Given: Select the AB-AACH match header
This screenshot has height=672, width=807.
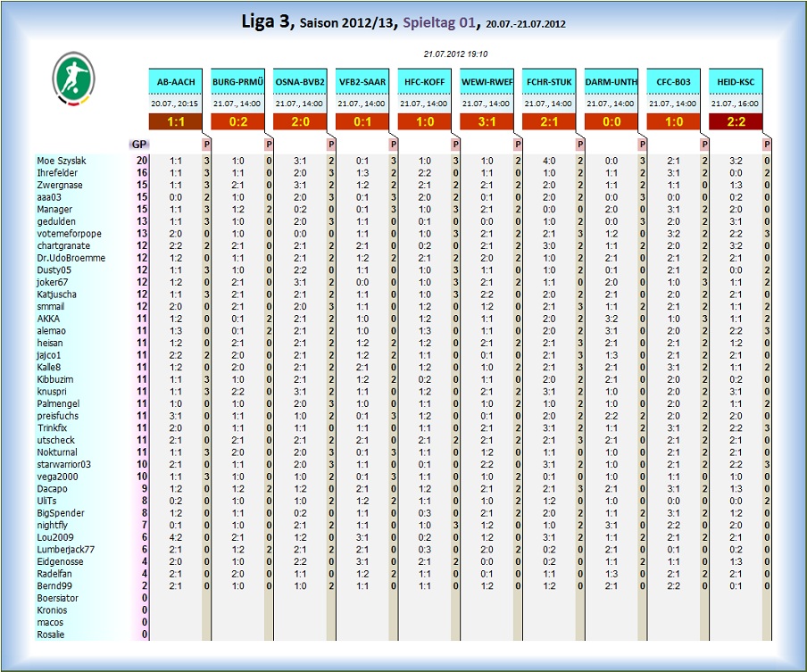Looking at the screenshot, I should pyautogui.click(x=176, y=82).
